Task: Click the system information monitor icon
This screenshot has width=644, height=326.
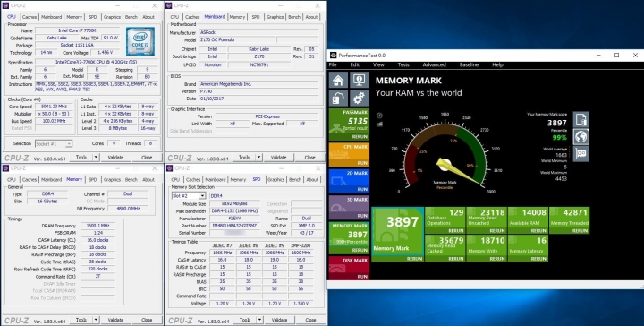Action: coord(359,80)
